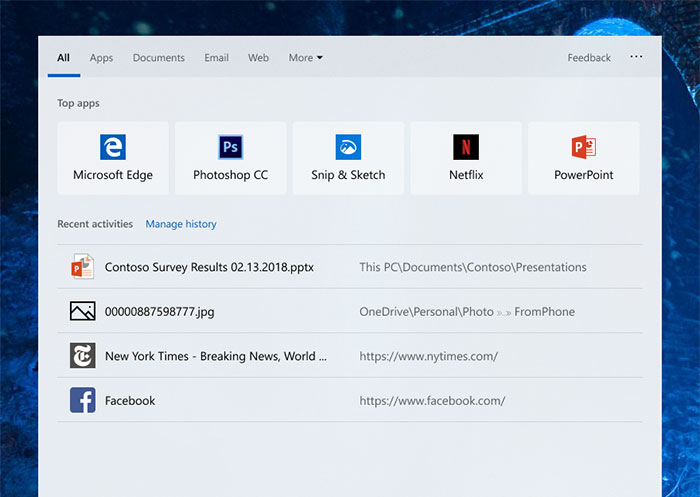Viewport: 700px width, 497px height.
Task: Click the https://www.nytimes.com/ URL
Action: click(x=429, y=356)
